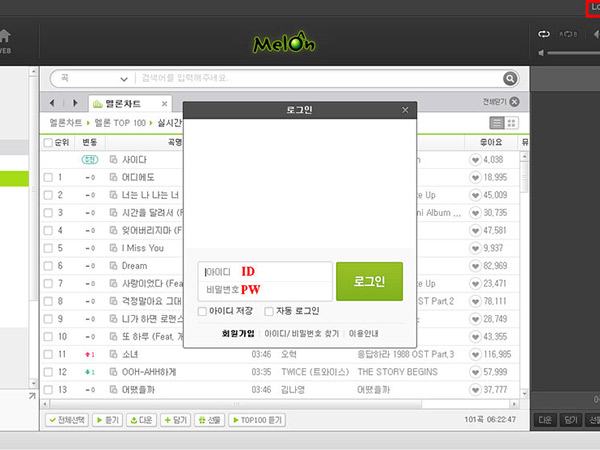Enable 아이디 저장 checkbox
Screen dimensions: 600x450
202,311
